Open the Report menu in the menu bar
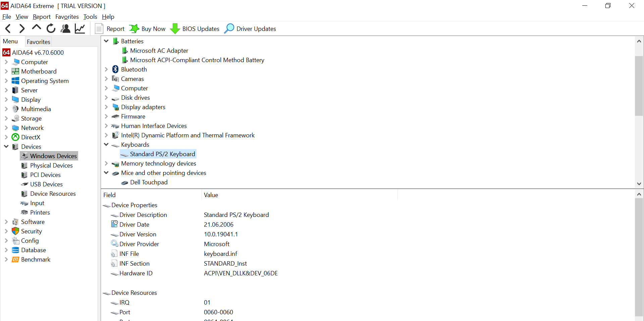The height and width of the screenshot is (321, 644). (42, 17)
